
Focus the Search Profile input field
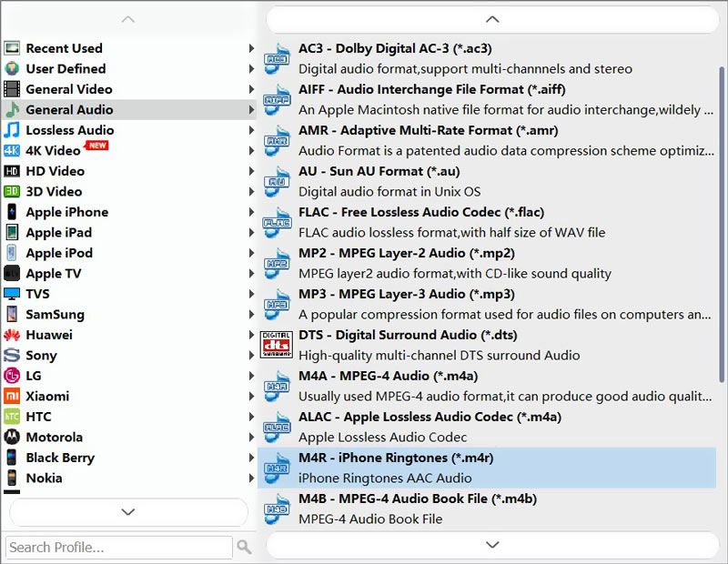point(119,548)
